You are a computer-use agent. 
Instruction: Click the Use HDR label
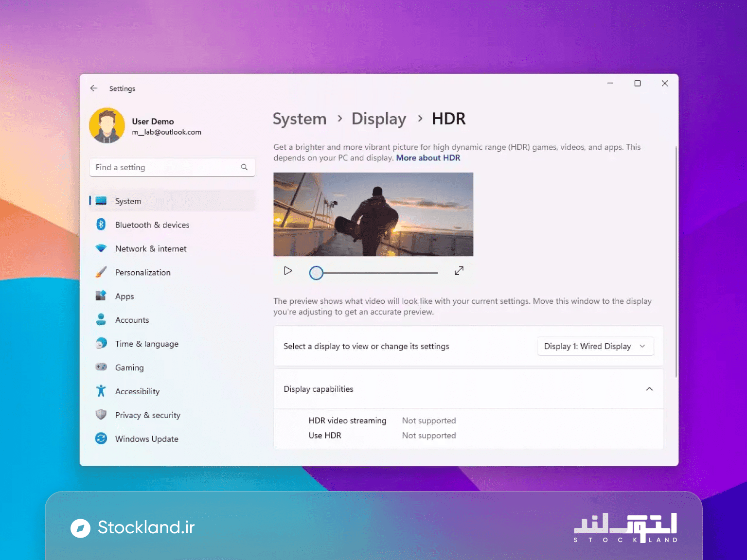325,436
